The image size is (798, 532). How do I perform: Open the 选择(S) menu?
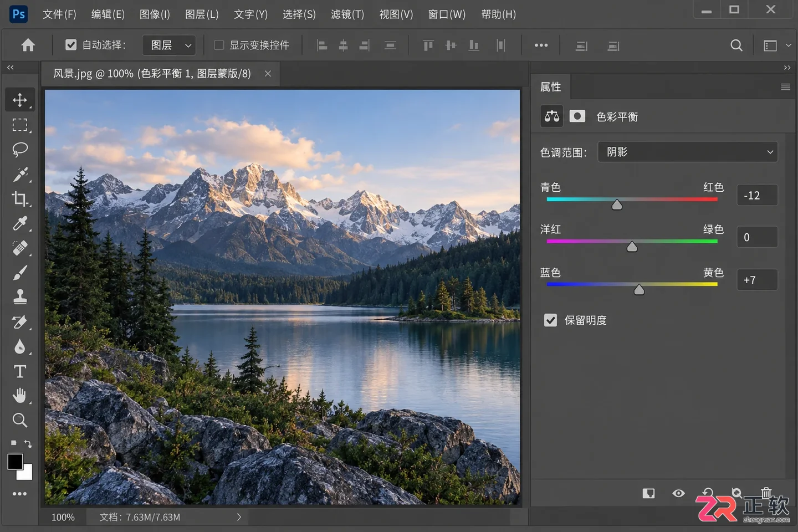299,14
